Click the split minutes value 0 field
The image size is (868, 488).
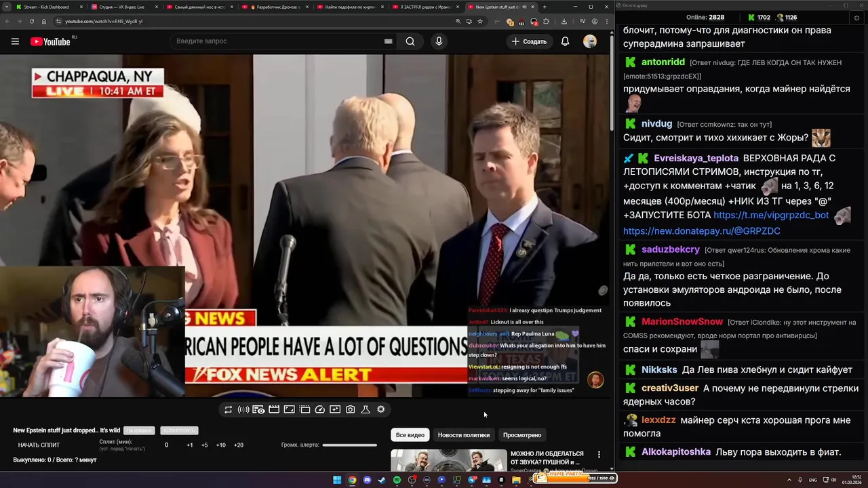pos(166,445)
